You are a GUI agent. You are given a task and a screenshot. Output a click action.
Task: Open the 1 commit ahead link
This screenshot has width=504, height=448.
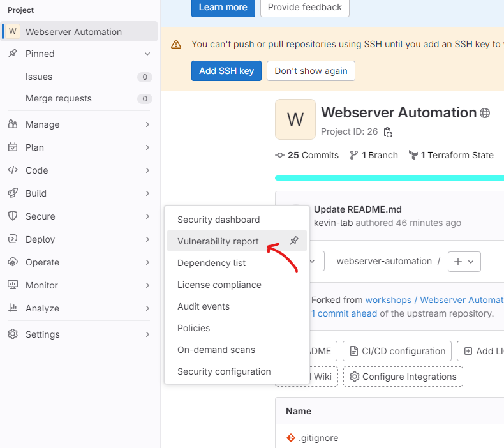click(344, 313)
